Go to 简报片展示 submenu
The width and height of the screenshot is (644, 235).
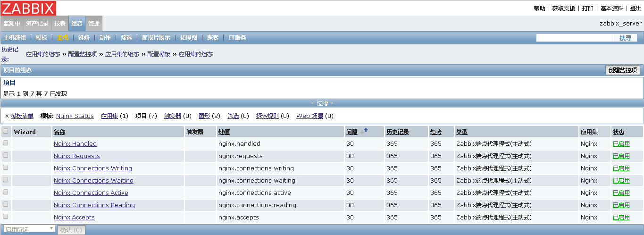(156, 38)
